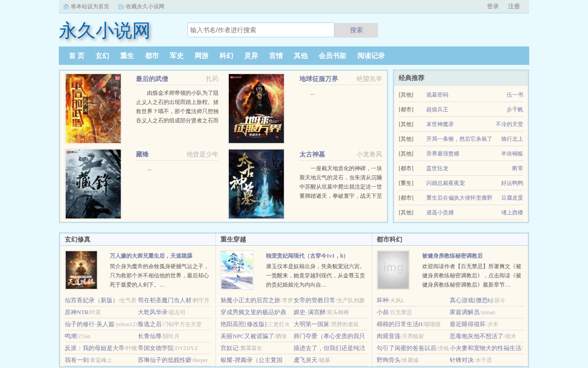This screenshot has height=368, width=588.
Task: Open the 超级兵王 recommended link
Action: 437,109
